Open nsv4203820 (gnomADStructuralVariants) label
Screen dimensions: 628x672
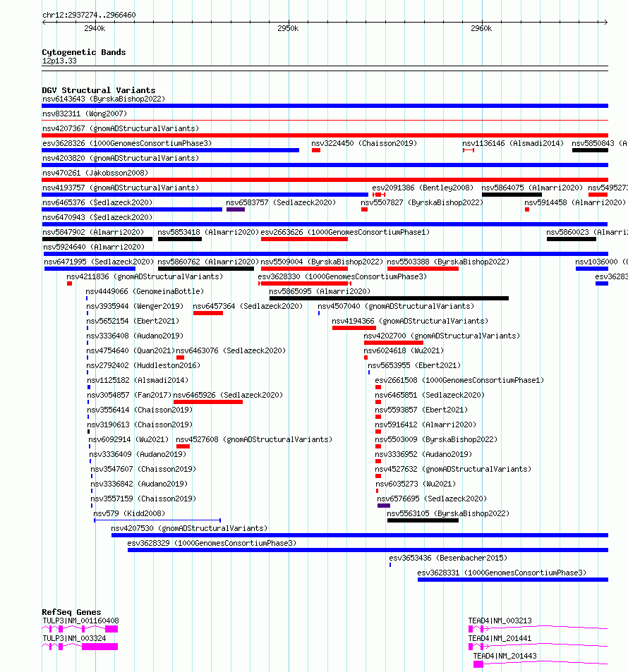point(121,158)
